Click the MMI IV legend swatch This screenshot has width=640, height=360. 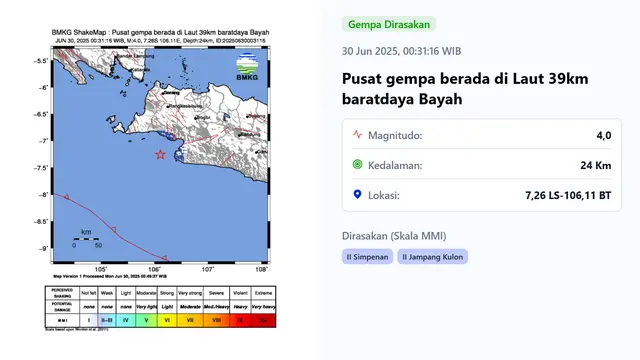pos(126,320)
